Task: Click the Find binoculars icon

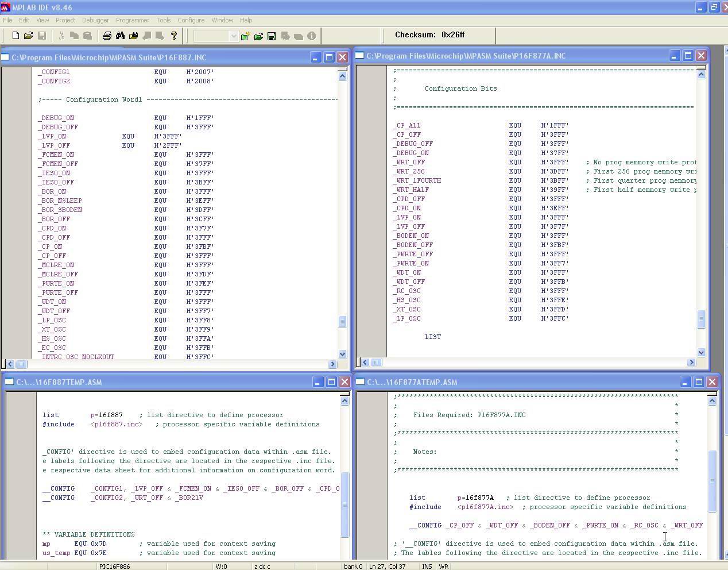Action: point(120,36)
